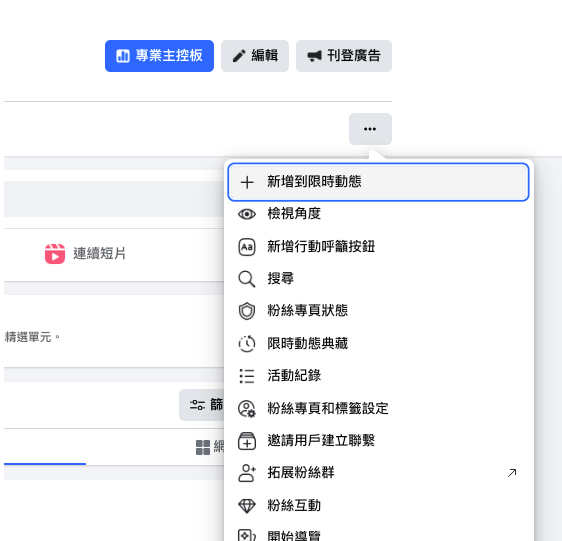The height and width of the screenshot is (541, 562).
Task: Click the box-plus icon for 邀請用戶建立聯繫
Action: coord(247,441)
